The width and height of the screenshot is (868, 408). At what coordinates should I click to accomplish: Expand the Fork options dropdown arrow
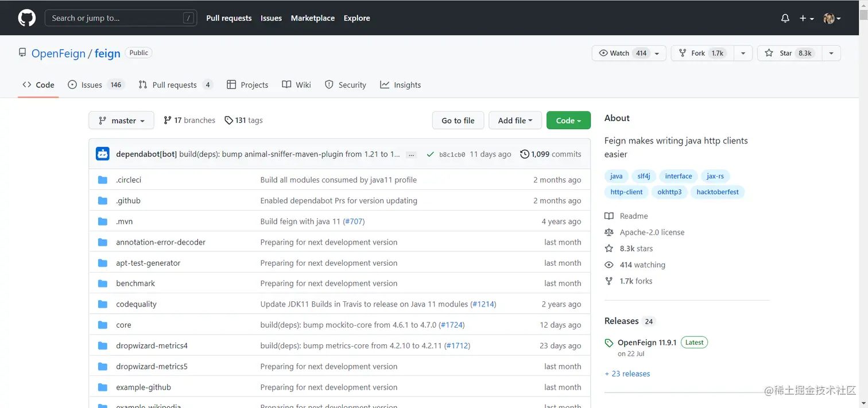[743, 53]
